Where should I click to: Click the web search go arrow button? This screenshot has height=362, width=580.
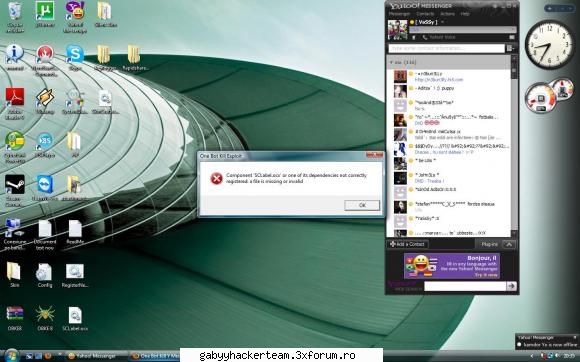[512, 286]
